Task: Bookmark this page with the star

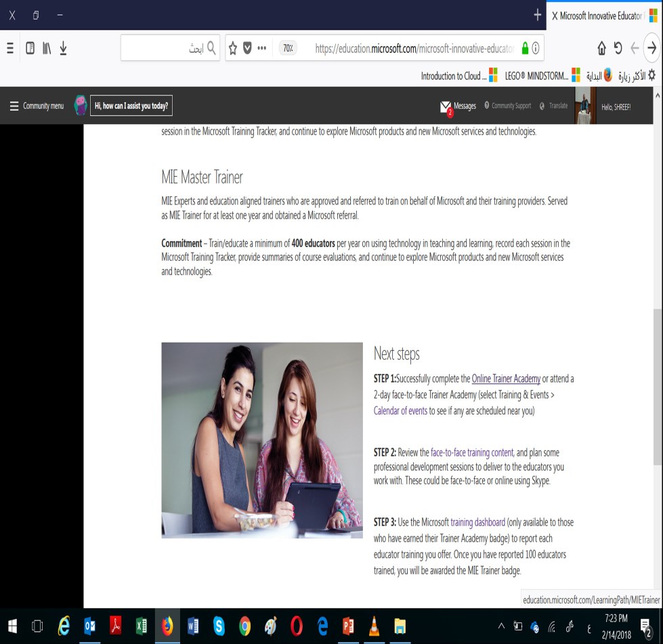Action: 233,48
